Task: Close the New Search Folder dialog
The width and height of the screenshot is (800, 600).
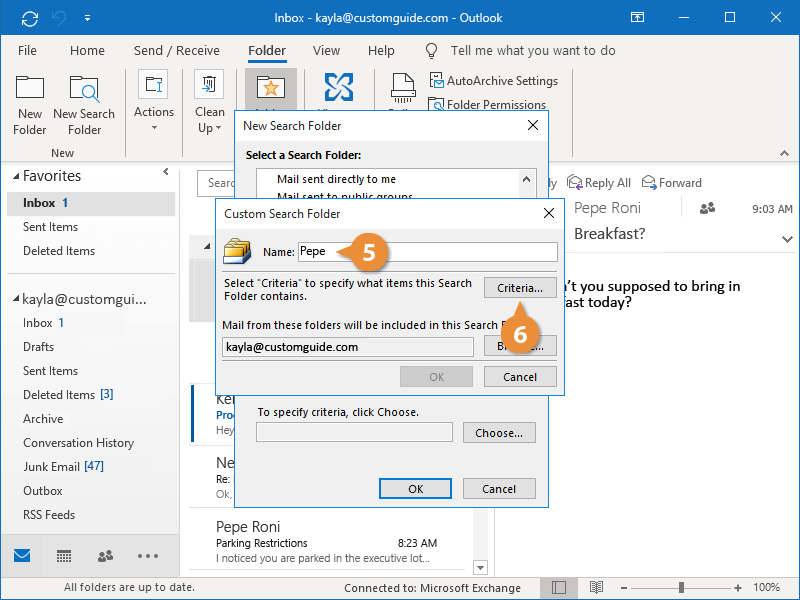Action: click(x=533, y=126)
